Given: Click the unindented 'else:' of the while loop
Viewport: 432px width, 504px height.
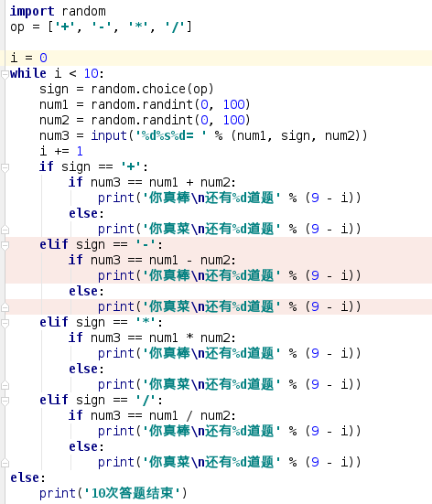Looking at the screenshot, I should 28,477.
